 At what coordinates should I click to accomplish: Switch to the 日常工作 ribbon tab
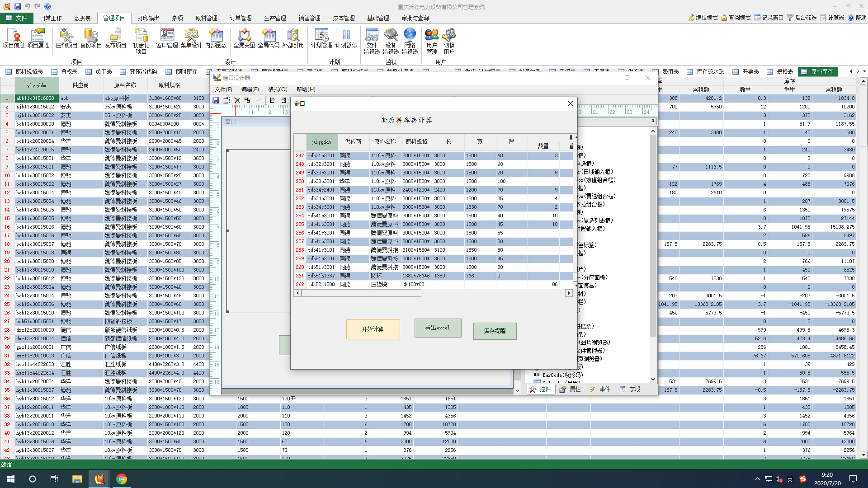[51, 18]
